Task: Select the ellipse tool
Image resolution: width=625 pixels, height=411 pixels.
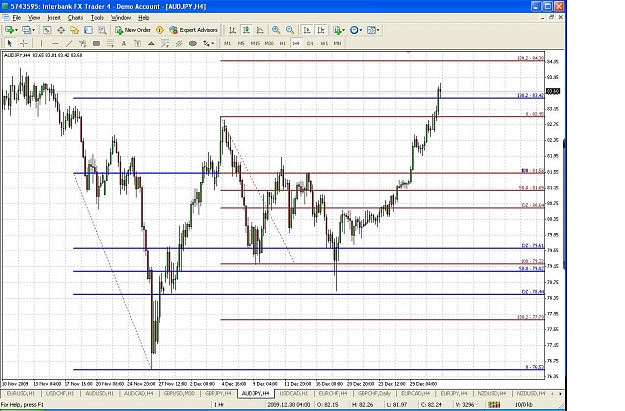Action: pos(193,43)
